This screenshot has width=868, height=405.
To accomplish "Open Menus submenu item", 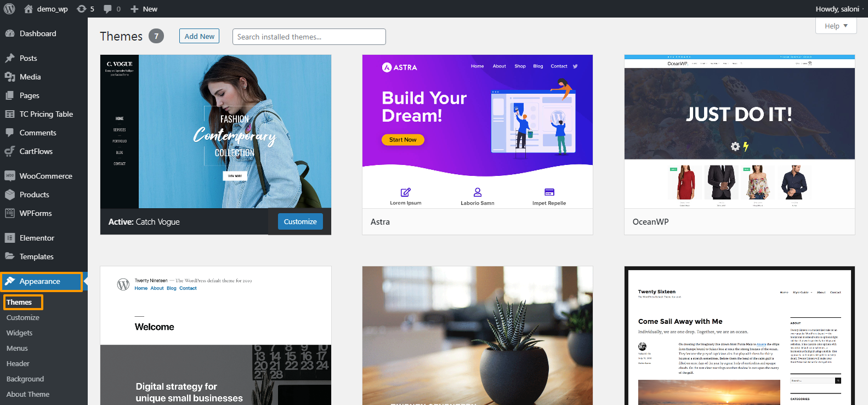I will pos(17,348).
